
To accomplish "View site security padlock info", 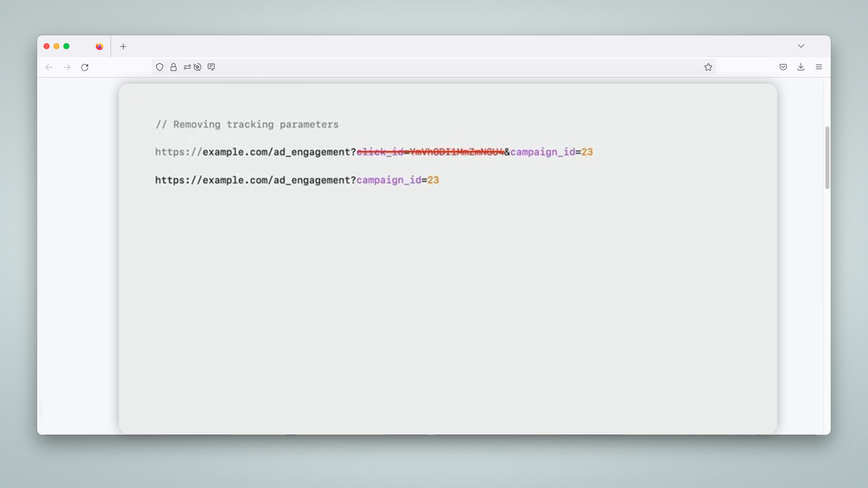I will [173, 67].
